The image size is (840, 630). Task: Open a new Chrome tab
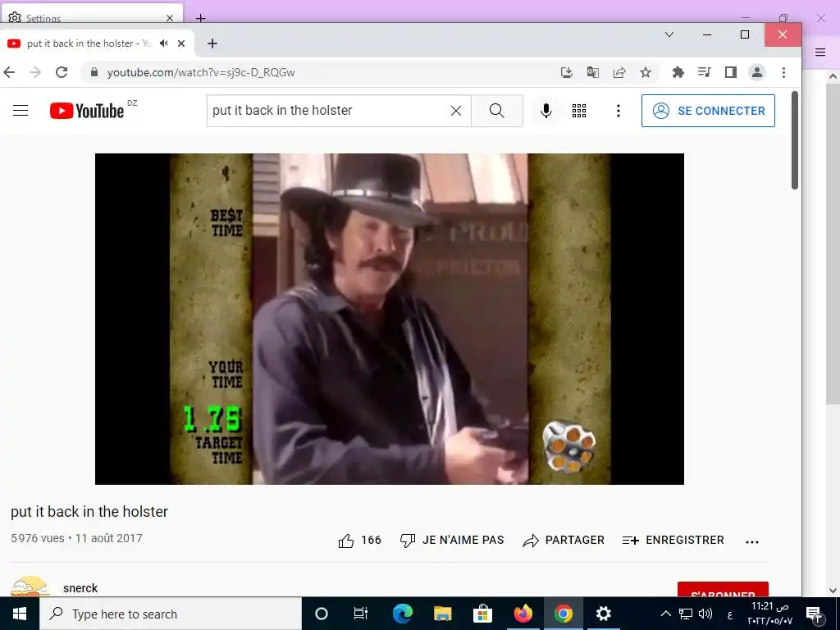(x=212, y=43)
